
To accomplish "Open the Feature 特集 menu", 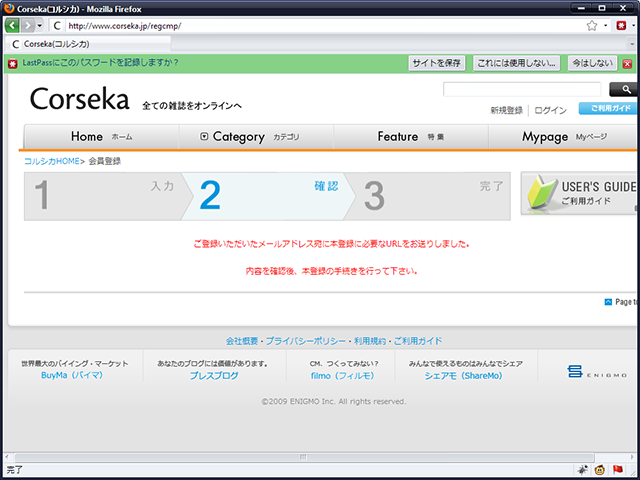I will click(x=411, y=137).
